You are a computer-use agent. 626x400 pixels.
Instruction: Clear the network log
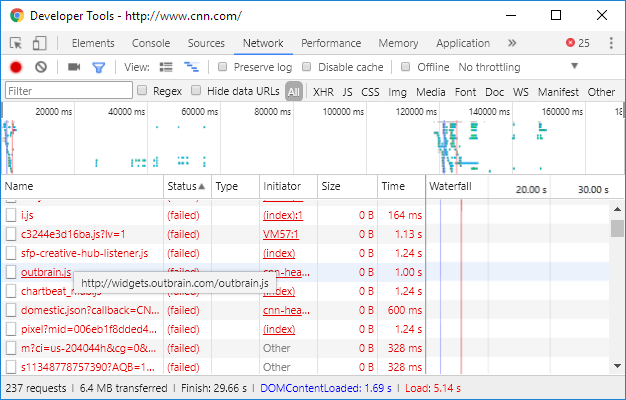click(41, 67)
